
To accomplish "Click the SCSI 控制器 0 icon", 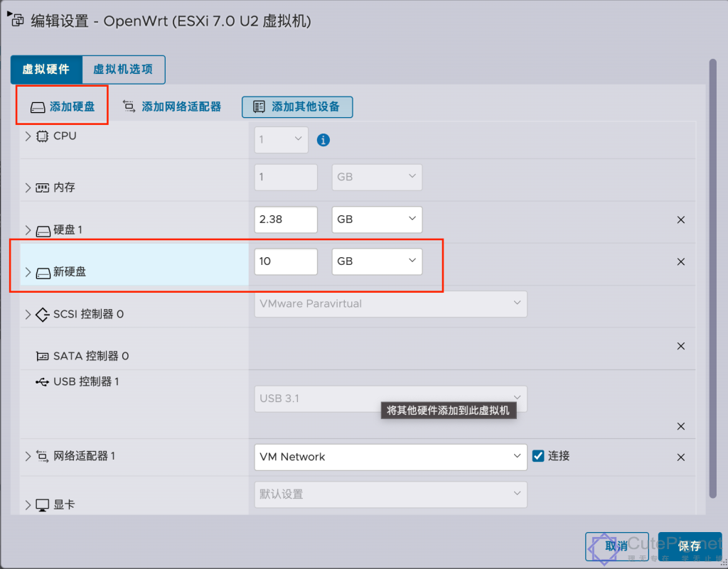I will click(42, 313).
